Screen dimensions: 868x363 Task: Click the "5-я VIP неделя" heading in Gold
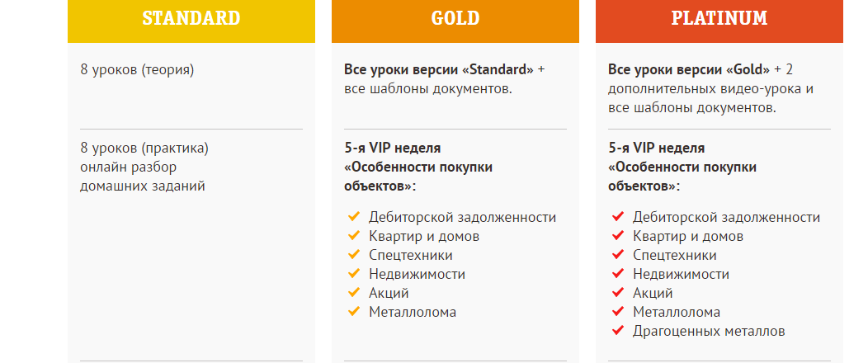[393, 148]
